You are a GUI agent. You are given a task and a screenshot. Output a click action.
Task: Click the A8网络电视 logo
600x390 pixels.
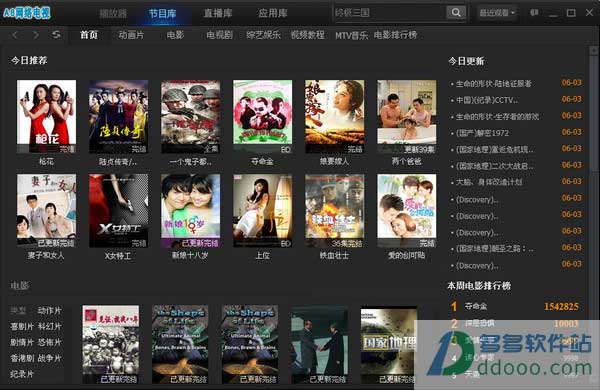pyautogui.click(x=27, y=13)
